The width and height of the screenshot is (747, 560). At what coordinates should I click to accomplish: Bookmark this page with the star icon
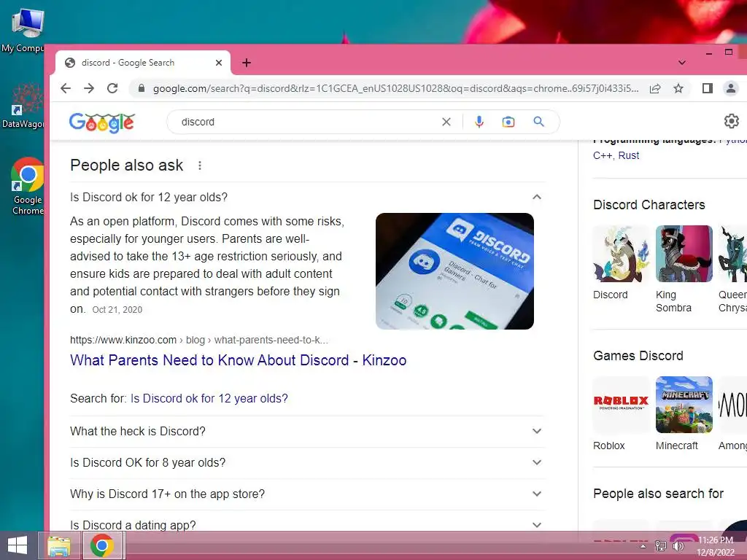pyautogui.click(x=678, y=88)
